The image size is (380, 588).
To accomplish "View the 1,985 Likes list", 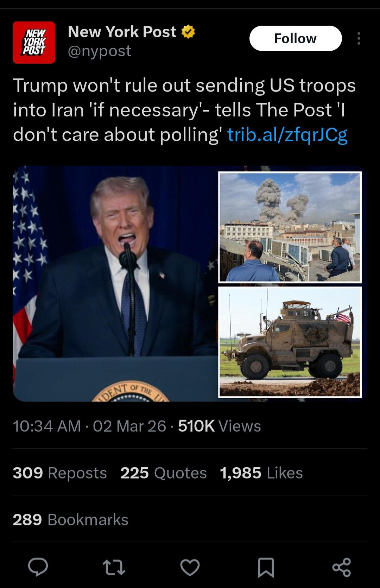I will (x=261, y=473).
